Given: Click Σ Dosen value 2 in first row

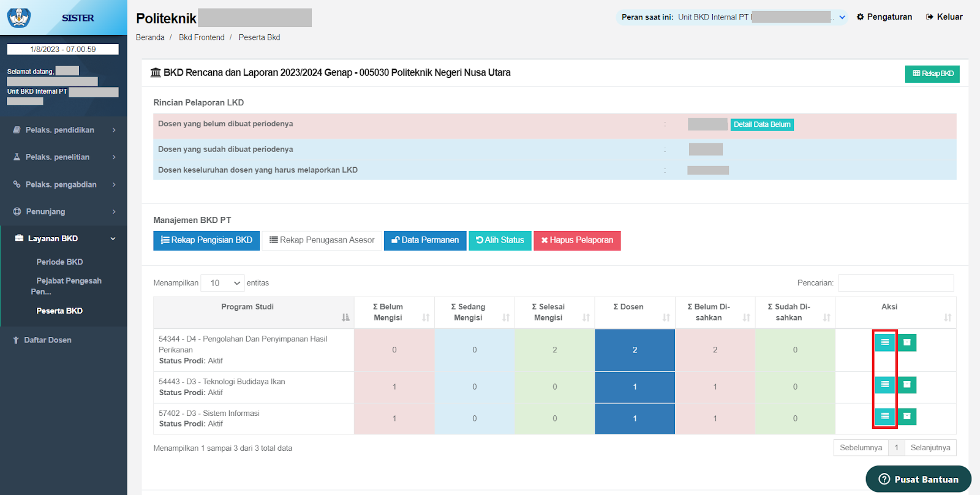Looking at the screenshot, I should click(635, 350).
